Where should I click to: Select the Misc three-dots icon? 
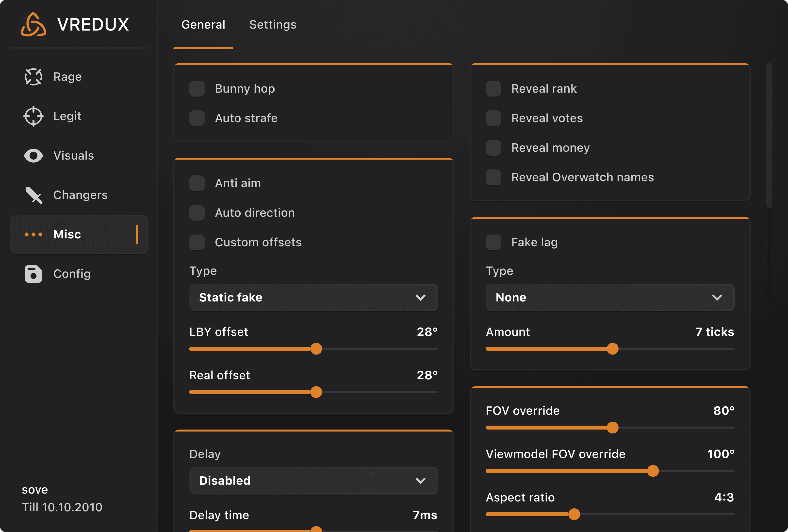tap(33, 234)
